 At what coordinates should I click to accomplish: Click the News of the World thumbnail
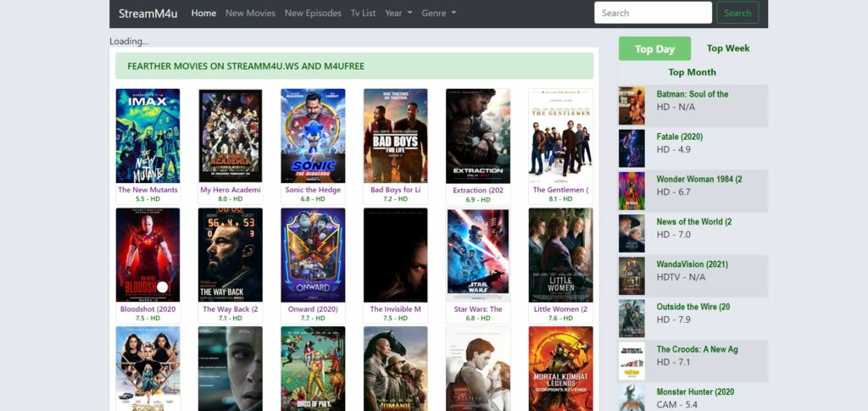coord(632,233)
